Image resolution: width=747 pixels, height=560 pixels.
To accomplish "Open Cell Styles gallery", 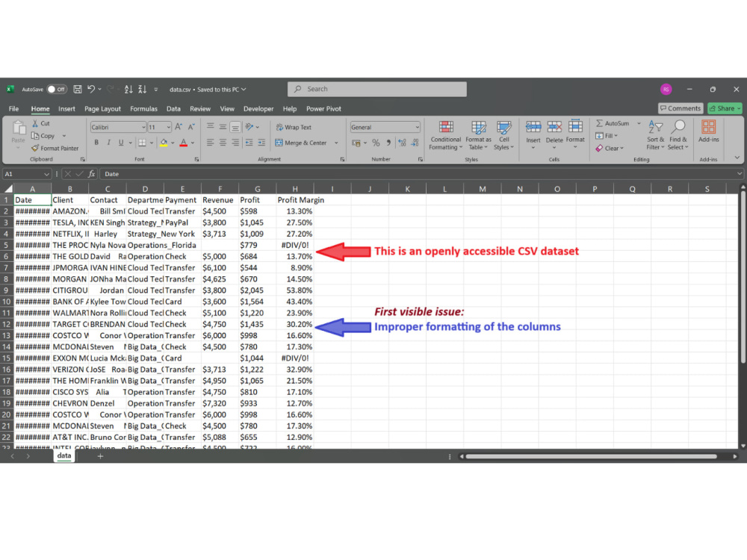I will point(503,135).
